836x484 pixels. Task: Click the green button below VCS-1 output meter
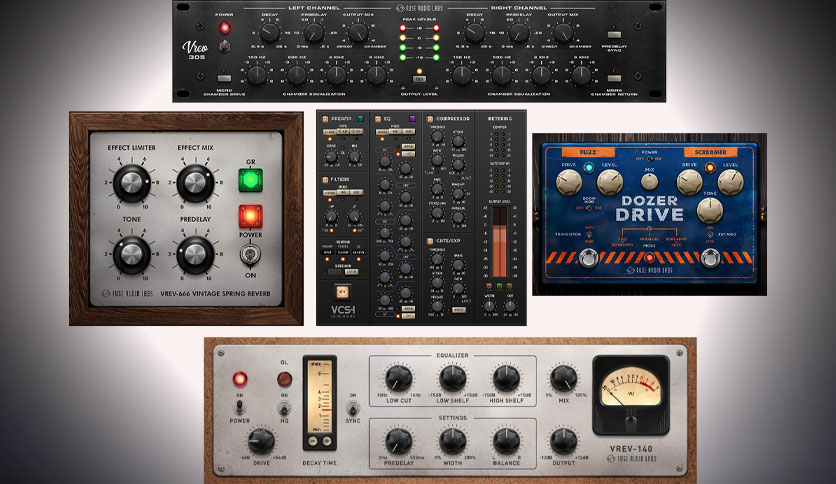[x=500, y=286]
